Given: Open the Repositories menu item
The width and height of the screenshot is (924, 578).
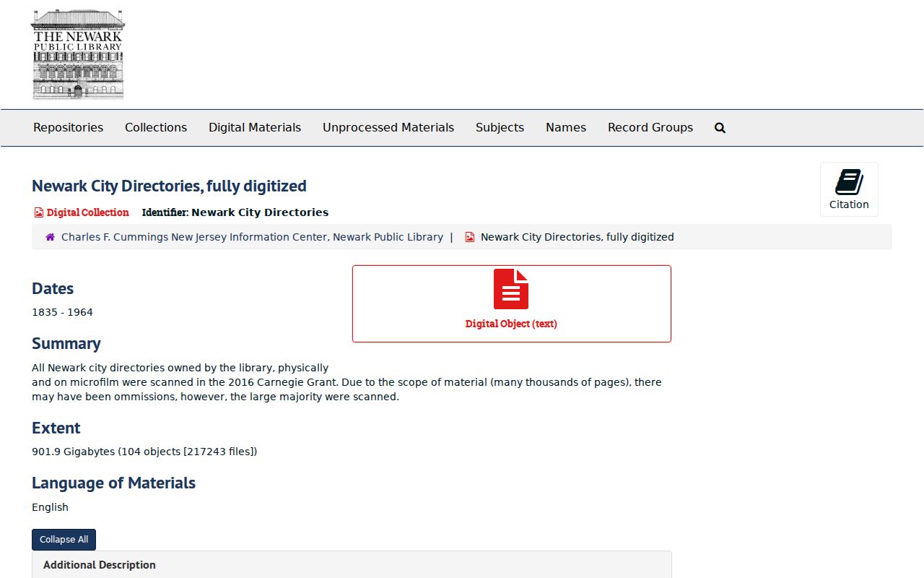Looking at the screenshot, I should coord(68,127).
